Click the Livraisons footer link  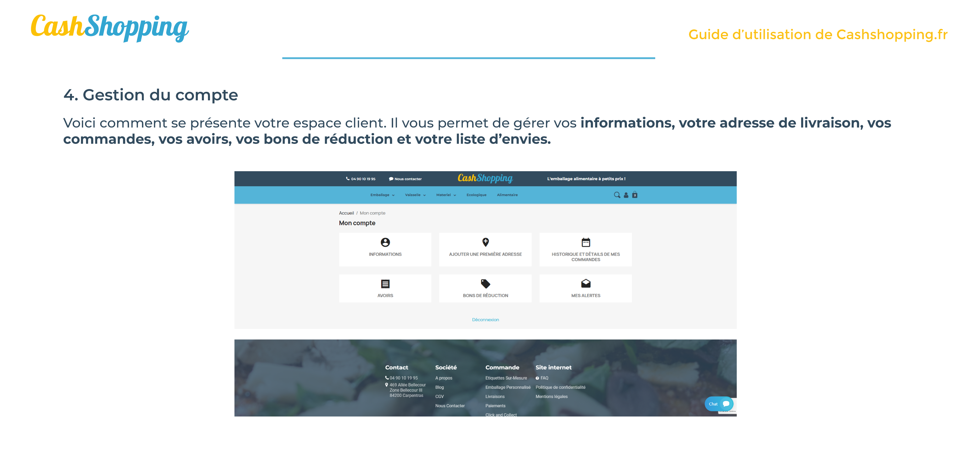tap(495, 396)
